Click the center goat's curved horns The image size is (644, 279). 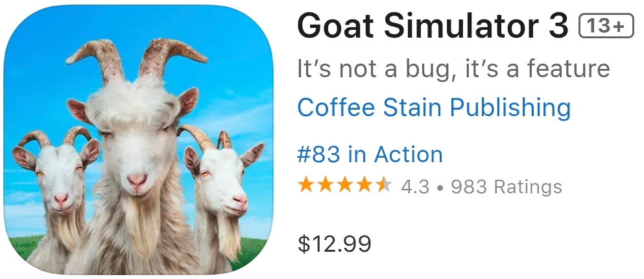coord(136,61)
